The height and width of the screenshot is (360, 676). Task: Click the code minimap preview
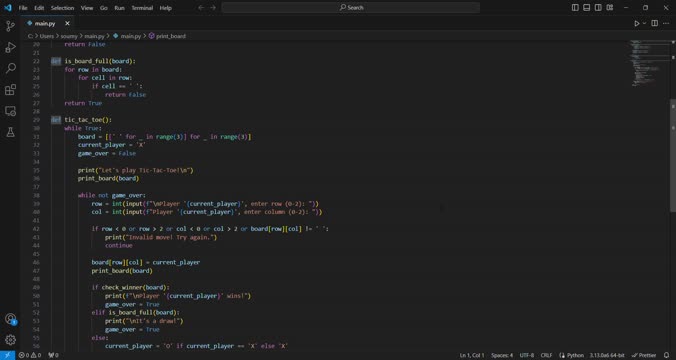click(648, 63)
